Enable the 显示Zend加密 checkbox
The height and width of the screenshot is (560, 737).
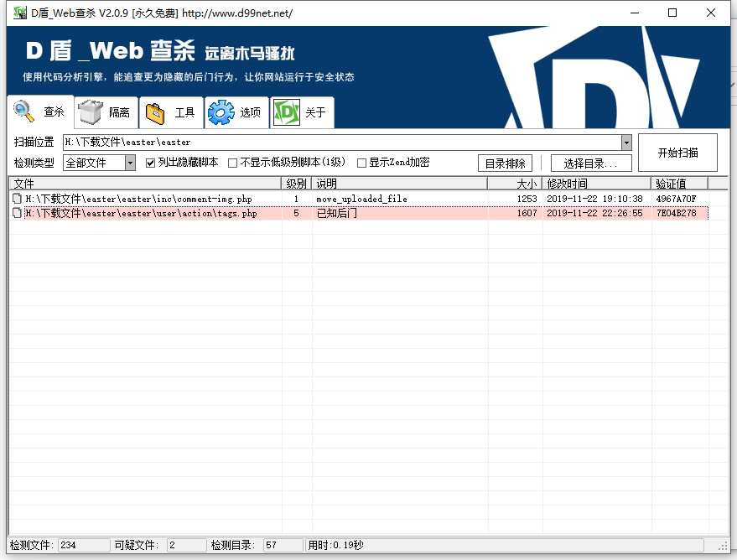362,163
